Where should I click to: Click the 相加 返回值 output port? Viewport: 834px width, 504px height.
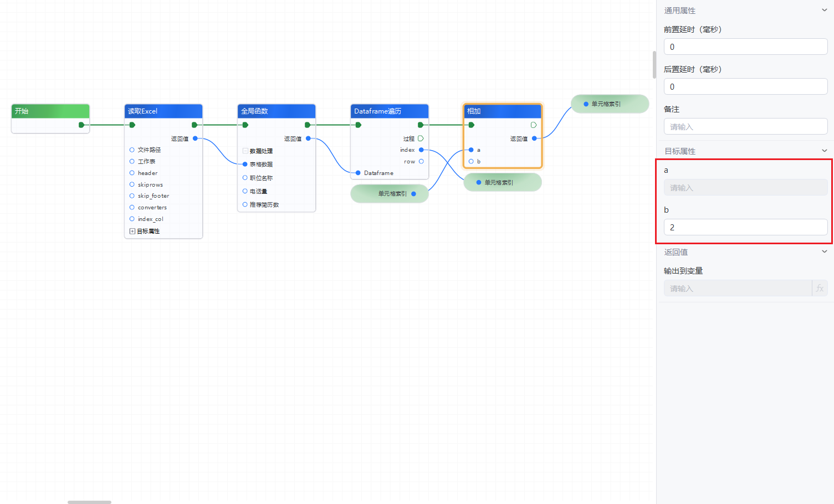click(x=534, y=138)
